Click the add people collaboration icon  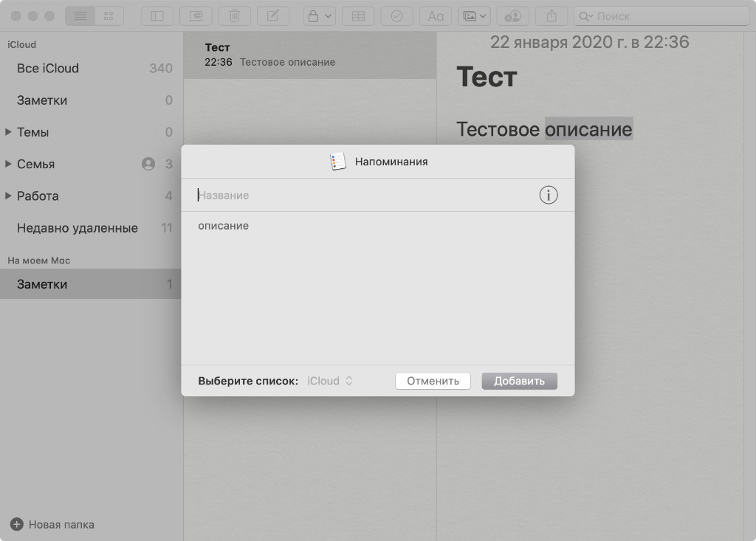(x=512, y=15)
